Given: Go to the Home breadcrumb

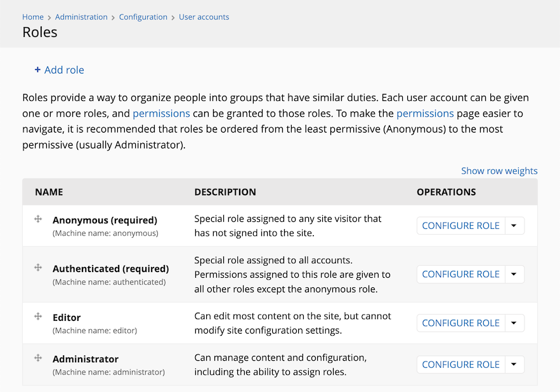Looking at the screenshot, I should [x=33, y=16].
